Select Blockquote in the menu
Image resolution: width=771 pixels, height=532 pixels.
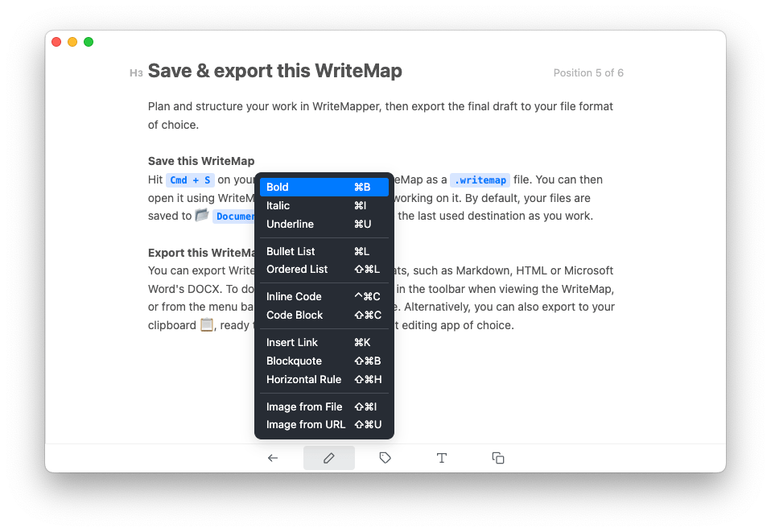(x=324, y=361)
